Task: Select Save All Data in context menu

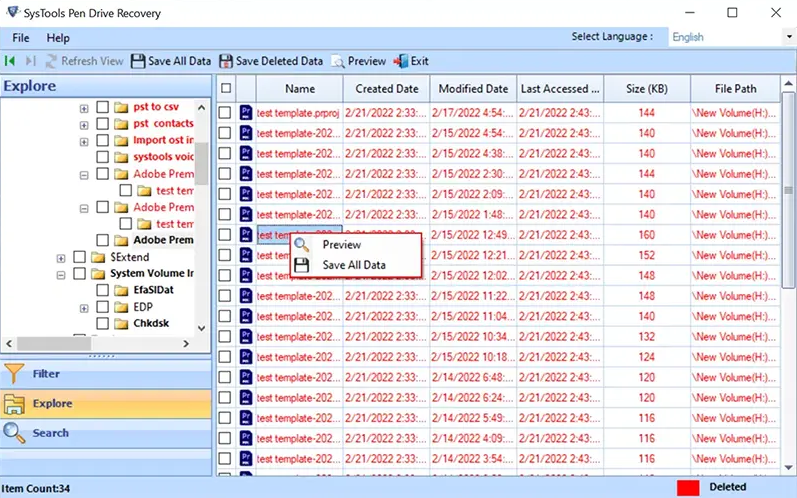Action: 354,265
